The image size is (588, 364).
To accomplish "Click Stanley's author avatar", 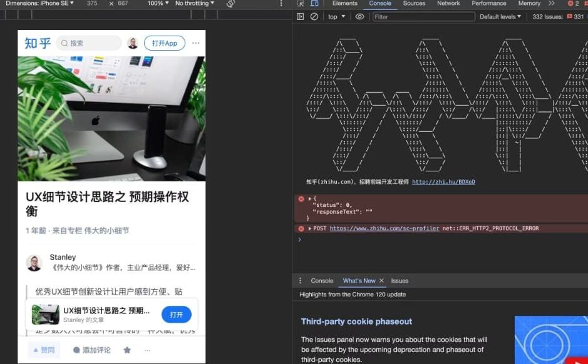I will [x=34, y=263].
